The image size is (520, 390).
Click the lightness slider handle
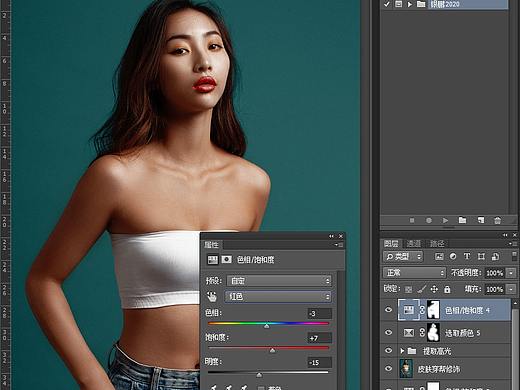259,375
